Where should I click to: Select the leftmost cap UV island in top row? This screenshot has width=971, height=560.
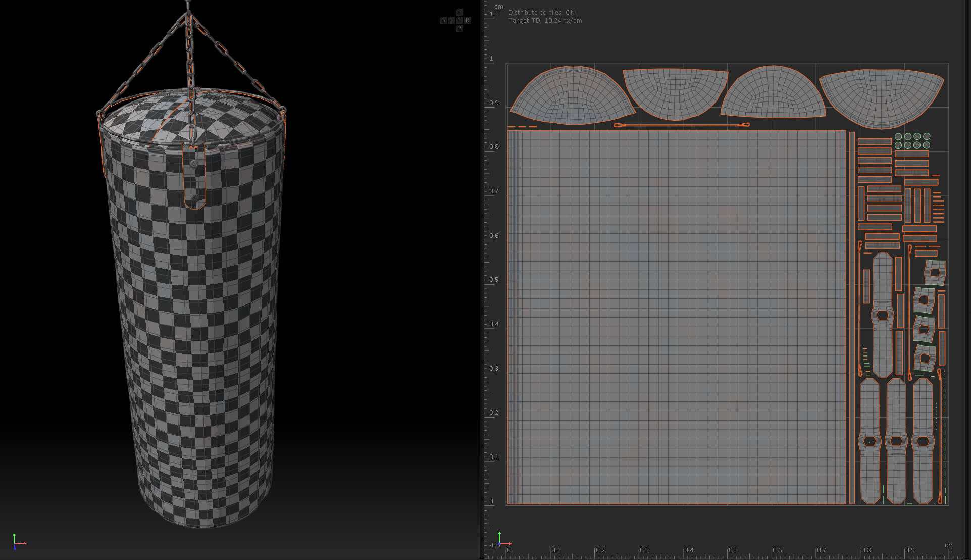[x=572, y=96]
